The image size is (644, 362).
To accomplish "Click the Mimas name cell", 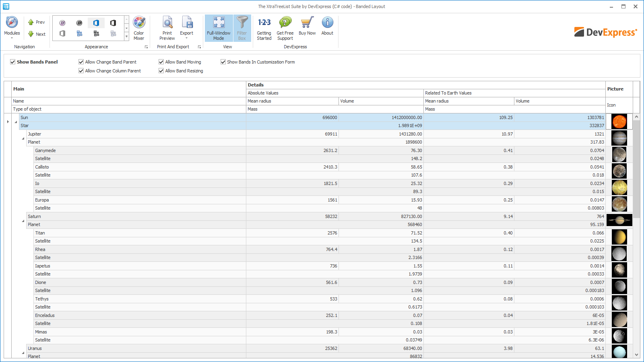I will (x=140, y=332).
